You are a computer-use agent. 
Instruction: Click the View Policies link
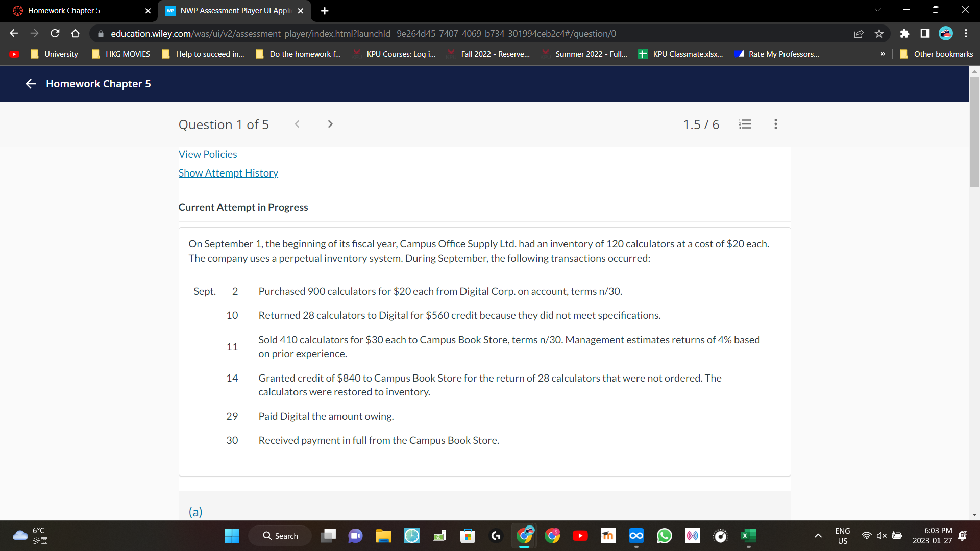point(207,154)
